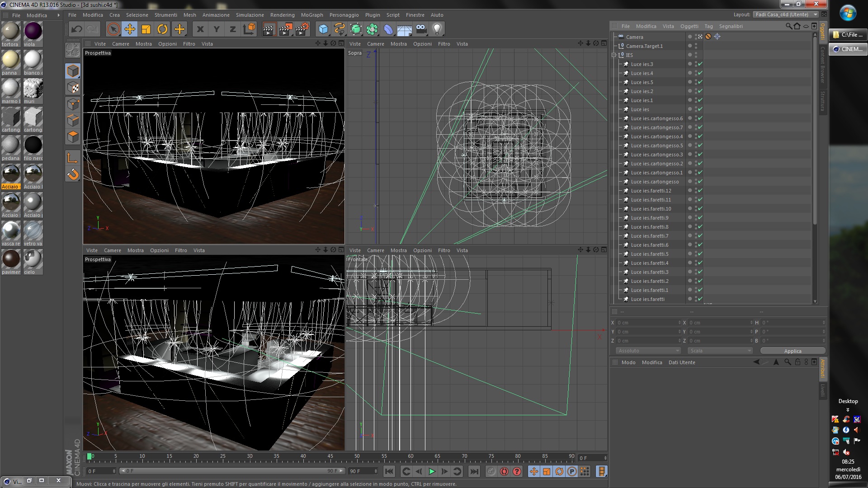
Task: Open the Assoluto coordinate mode dropdown
Action: 648,351
